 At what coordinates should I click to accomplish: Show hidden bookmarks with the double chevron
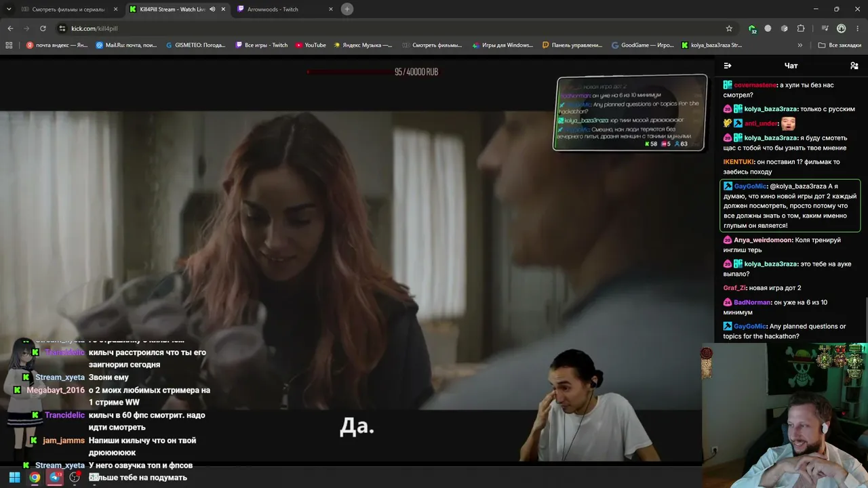pos(800,45)
